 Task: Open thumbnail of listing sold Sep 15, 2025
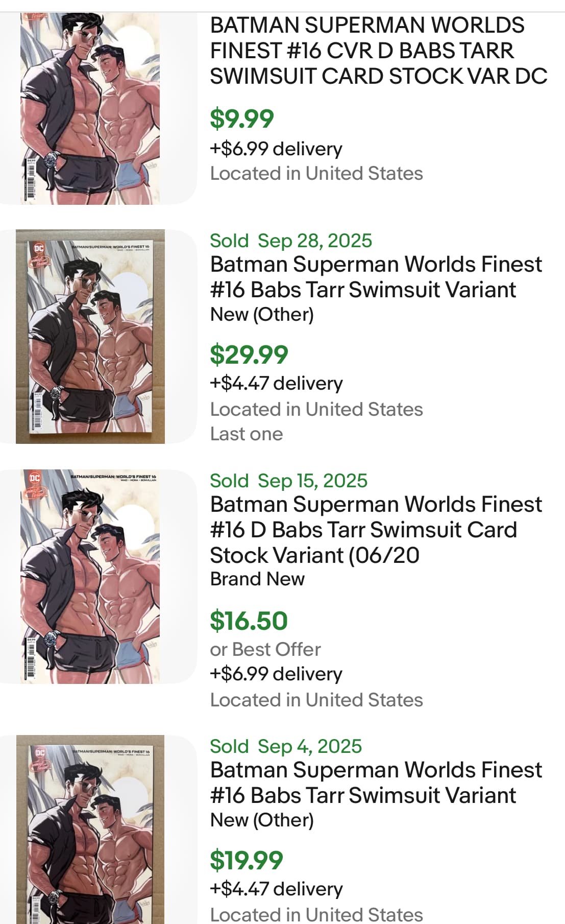90,576
